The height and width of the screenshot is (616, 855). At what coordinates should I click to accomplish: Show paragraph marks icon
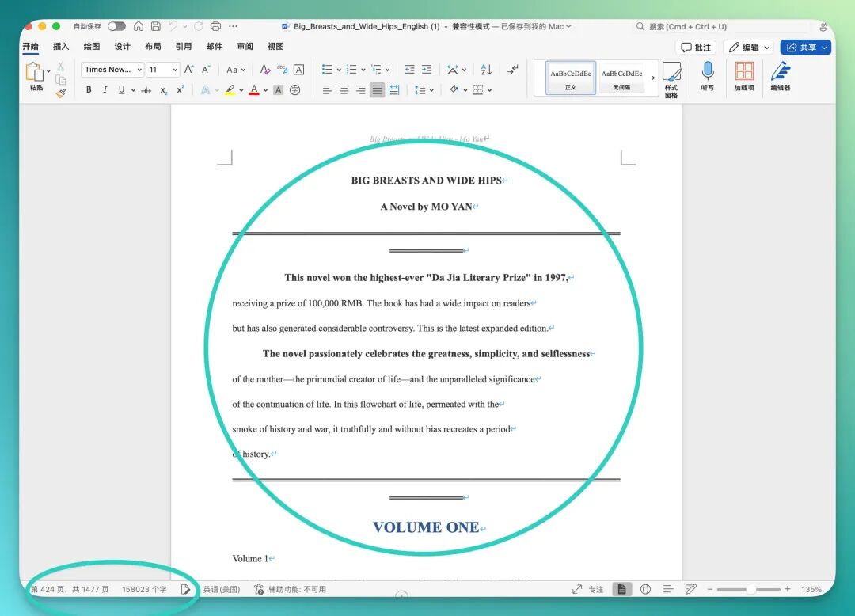pyautogui.click(x=513, y=69)
